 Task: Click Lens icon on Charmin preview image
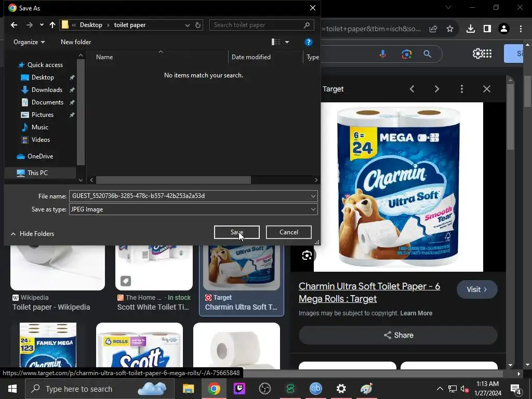click(x=307, y=255)
